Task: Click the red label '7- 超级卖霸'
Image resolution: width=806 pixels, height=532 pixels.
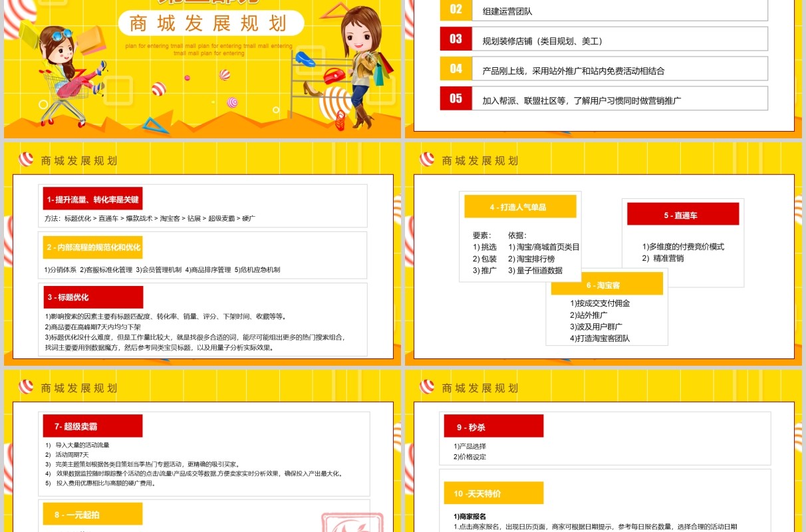Action: 93,426
